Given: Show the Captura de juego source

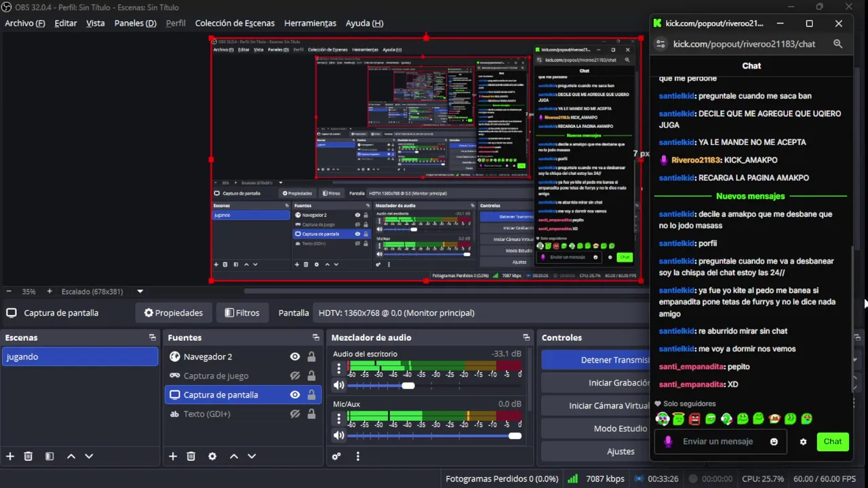Looking at the screenshot, I should coord(295,375).
